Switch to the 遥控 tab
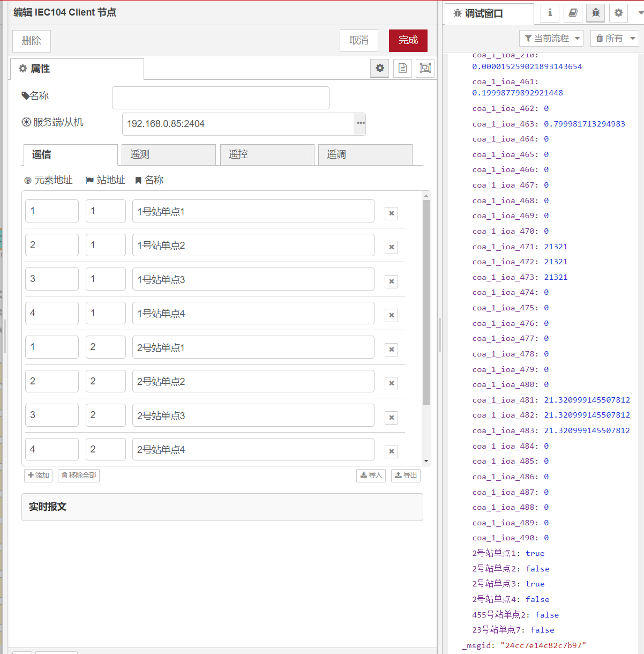Viewport: 644px width, 654px height. (x=267, y=154)
